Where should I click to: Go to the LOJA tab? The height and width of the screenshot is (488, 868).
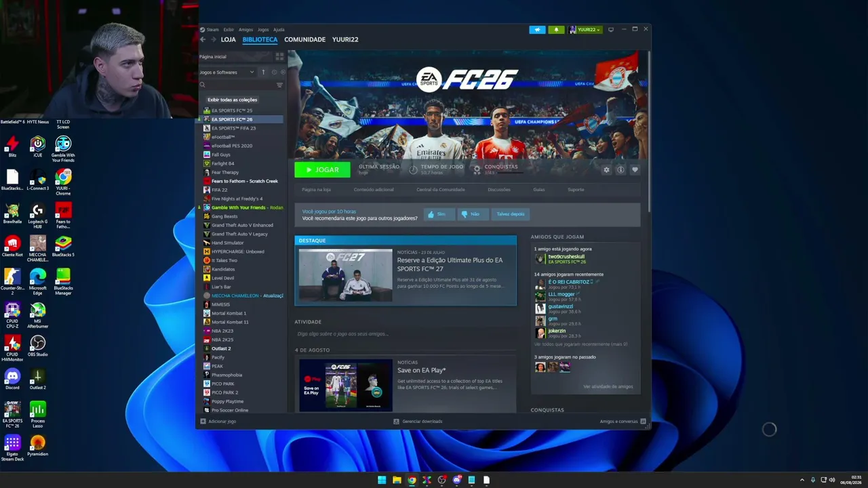(x=228, y=39)
